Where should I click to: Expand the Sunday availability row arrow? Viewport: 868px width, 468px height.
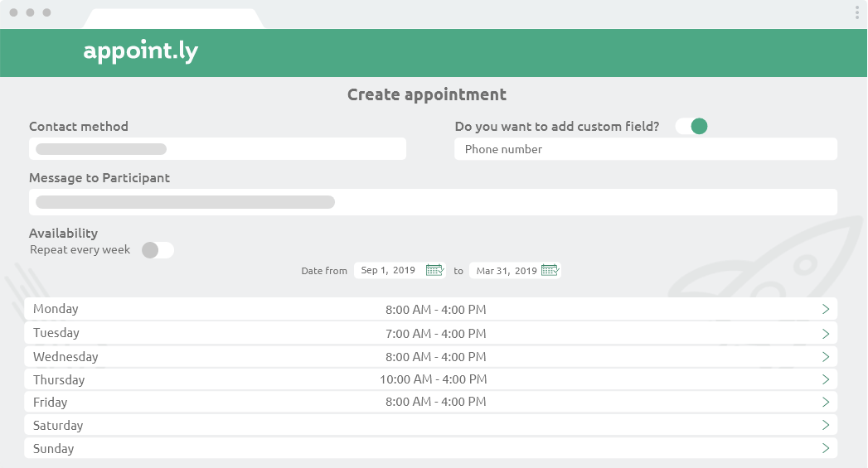(825, 448)
